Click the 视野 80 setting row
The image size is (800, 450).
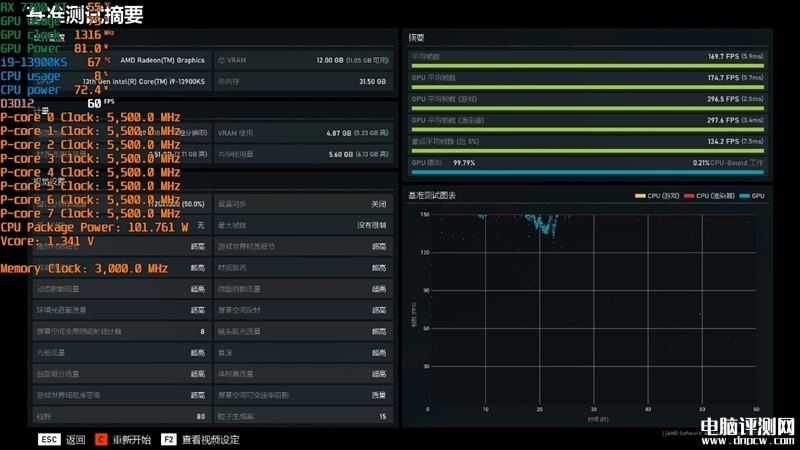[122, 416]
